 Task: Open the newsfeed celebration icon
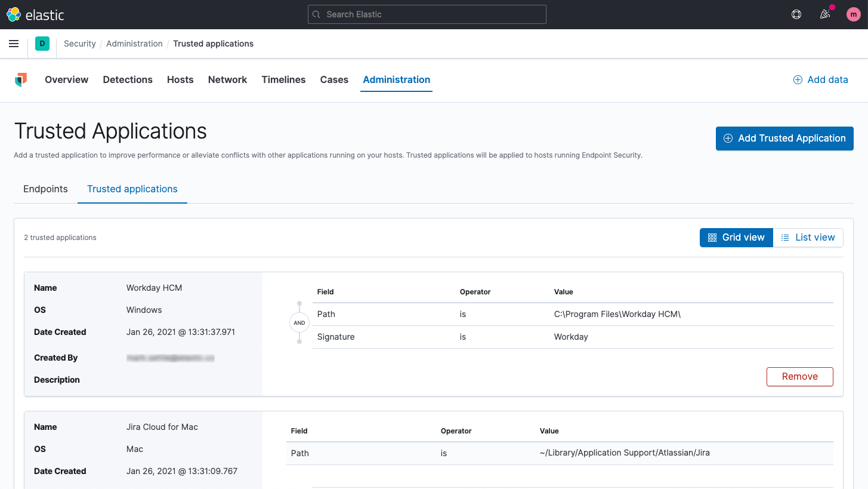point(825,14)
